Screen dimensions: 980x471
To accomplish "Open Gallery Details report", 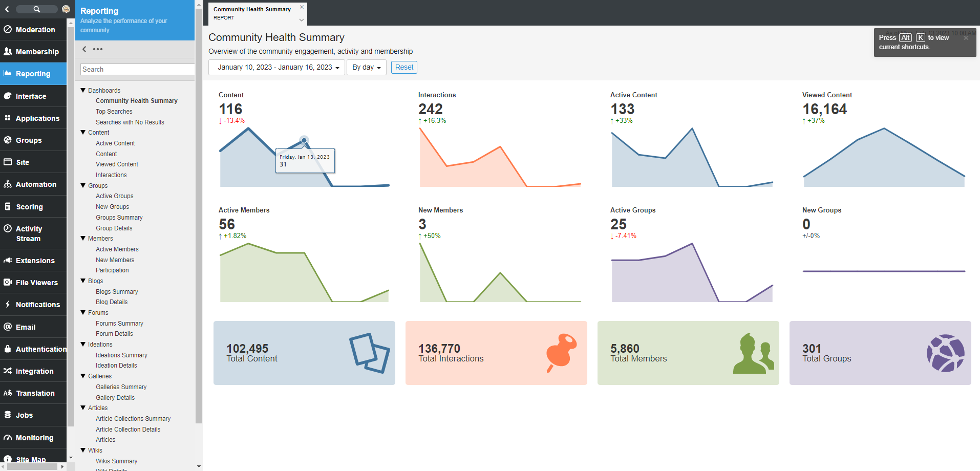I will coord(115,398).
